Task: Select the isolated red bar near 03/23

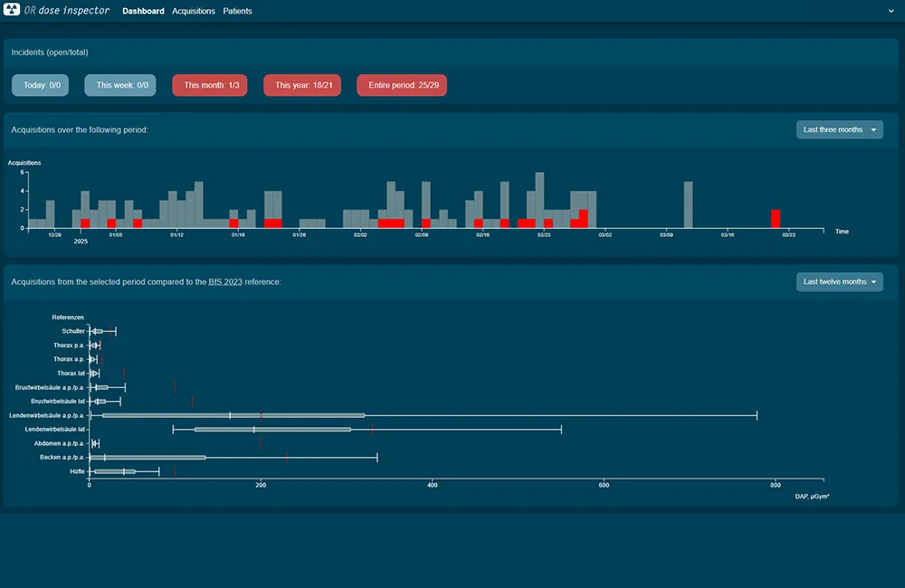Action: pos(775,218)
